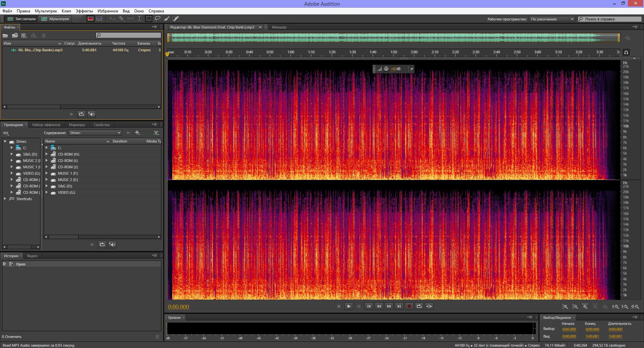This screenshot has height=348, width=644.
Task: Click New File icon in Files panel
Action: (x=24, y=35)
